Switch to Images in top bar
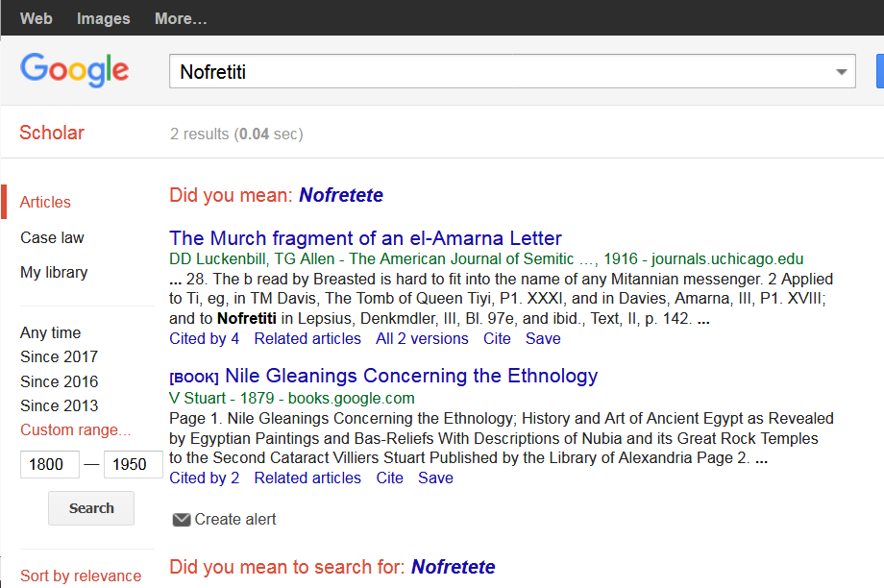The height and width of the screenshot is (588, 884). (x=103, y=18)
